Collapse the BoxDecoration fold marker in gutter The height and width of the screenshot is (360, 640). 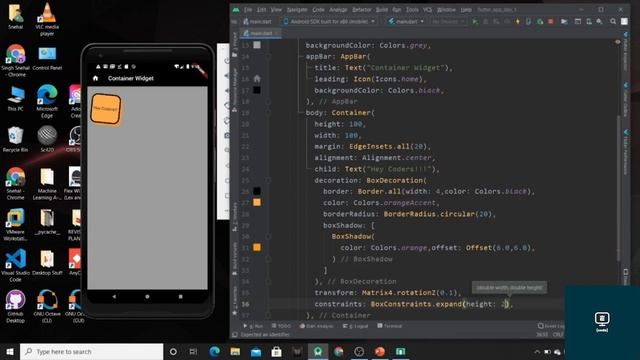[268, 180]
